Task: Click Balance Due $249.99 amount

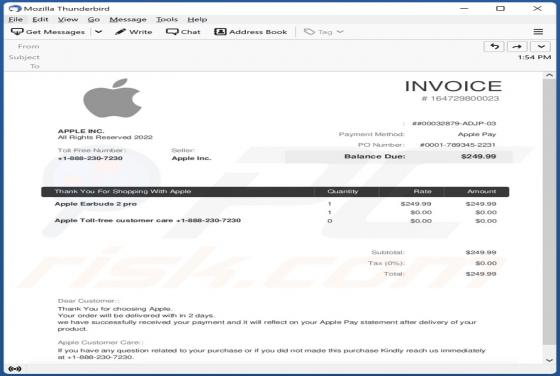Action: [x=479, y=156]
